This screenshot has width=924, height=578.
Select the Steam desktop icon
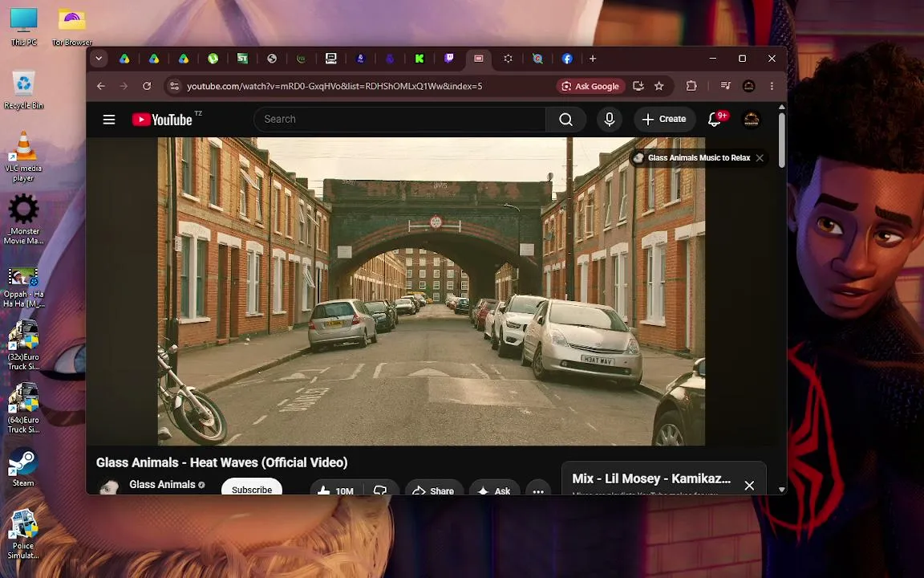(23, 467)
